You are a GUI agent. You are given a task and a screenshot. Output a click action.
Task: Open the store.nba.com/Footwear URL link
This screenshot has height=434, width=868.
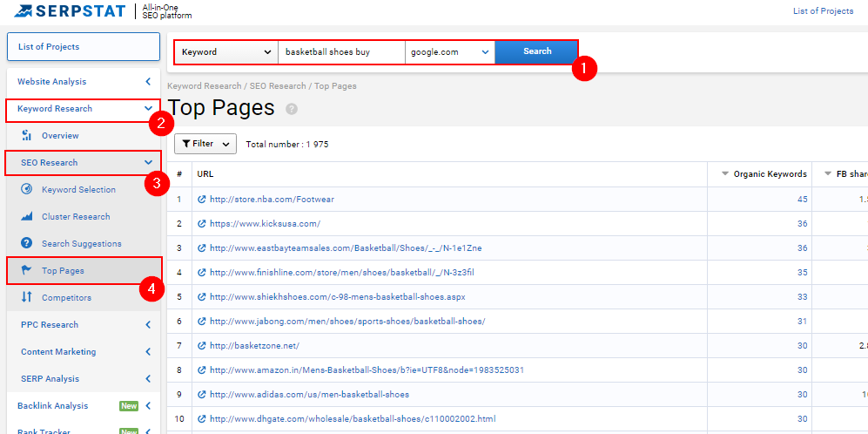point(272,199)
